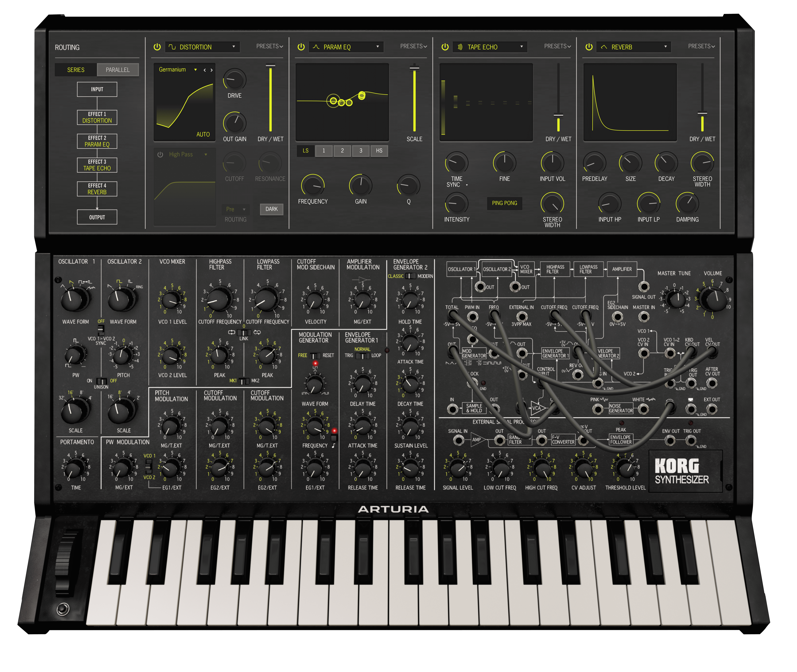This screenshot has height=672, width=797.
Task: Click the EFFECT 4 REVERB routing box
Action: click(97, 189)
